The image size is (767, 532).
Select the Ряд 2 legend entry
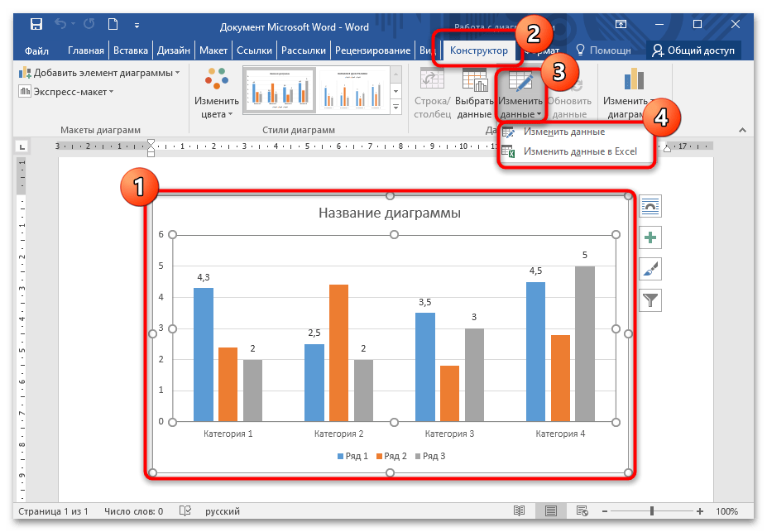pyautogui.click(x=391, y=456)
